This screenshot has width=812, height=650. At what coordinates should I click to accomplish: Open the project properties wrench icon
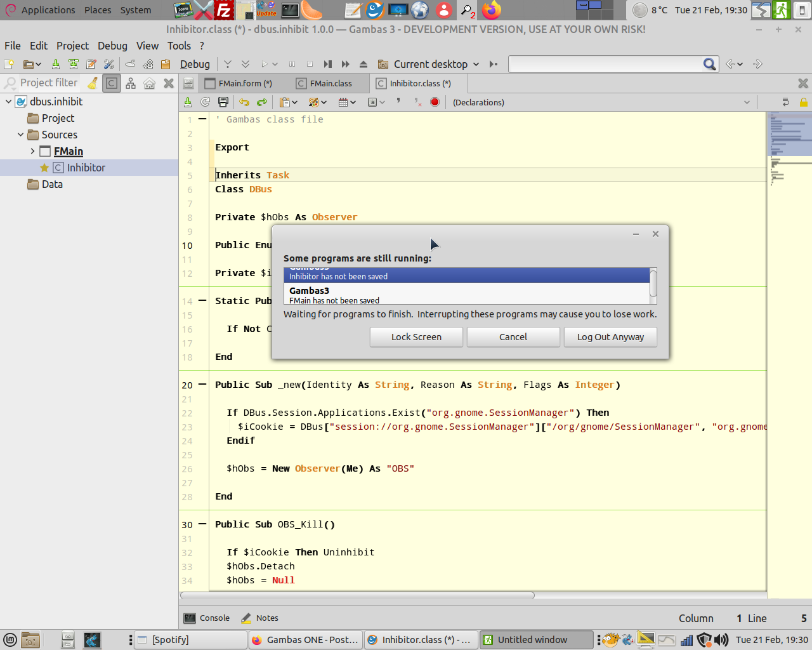109,64
